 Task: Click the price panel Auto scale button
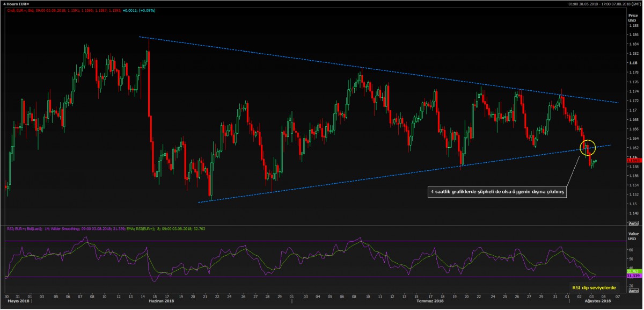[633, 223]
